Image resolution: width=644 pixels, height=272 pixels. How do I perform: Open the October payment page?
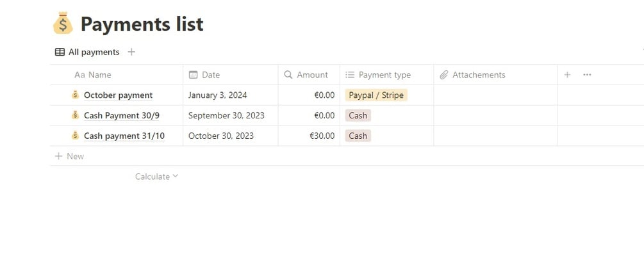118,95
